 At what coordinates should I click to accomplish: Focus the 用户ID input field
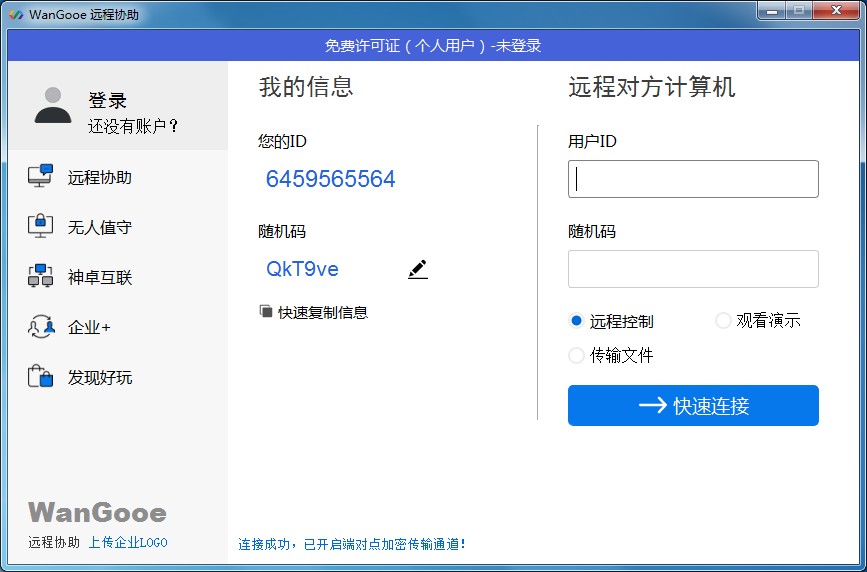coord(693,179)
